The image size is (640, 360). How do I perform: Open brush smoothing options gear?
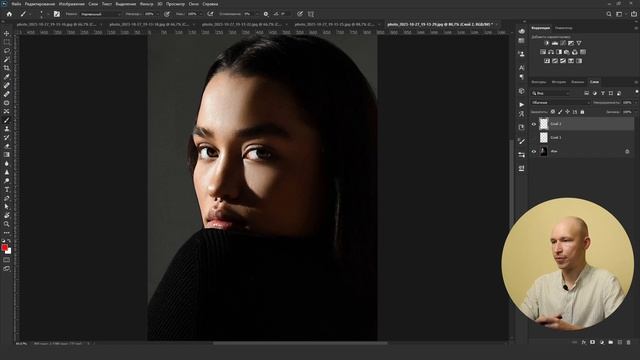pos(266,14)
